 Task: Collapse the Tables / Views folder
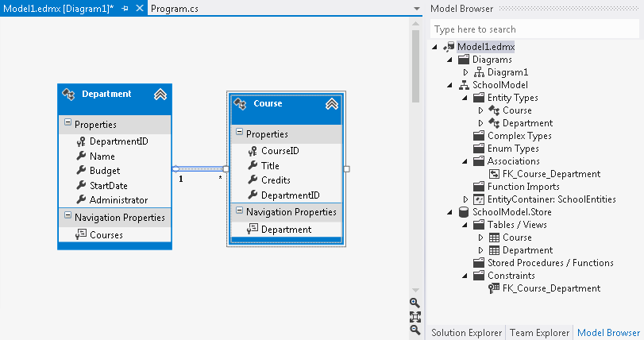(x=465, y=225)
